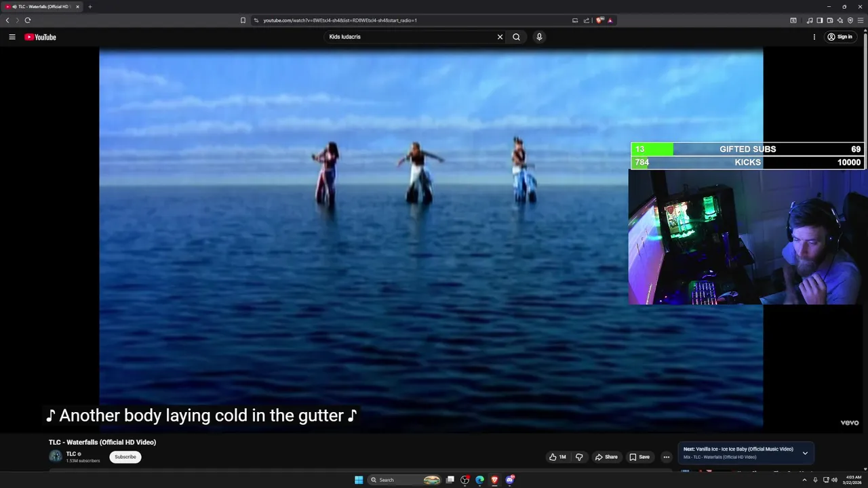This screenshot has height=488, width=868.
Task: Click the share page icon in address bar
Action: coord(587,20)
